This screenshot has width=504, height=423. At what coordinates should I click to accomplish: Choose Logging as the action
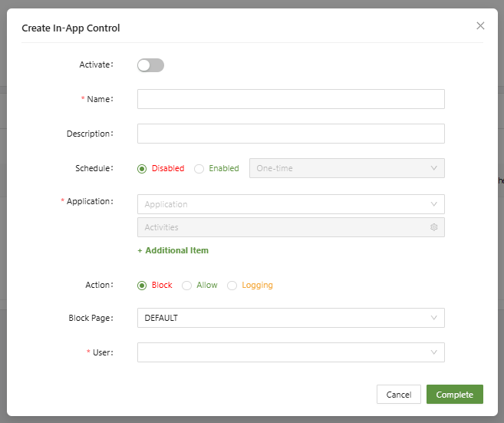pos(232,286)
